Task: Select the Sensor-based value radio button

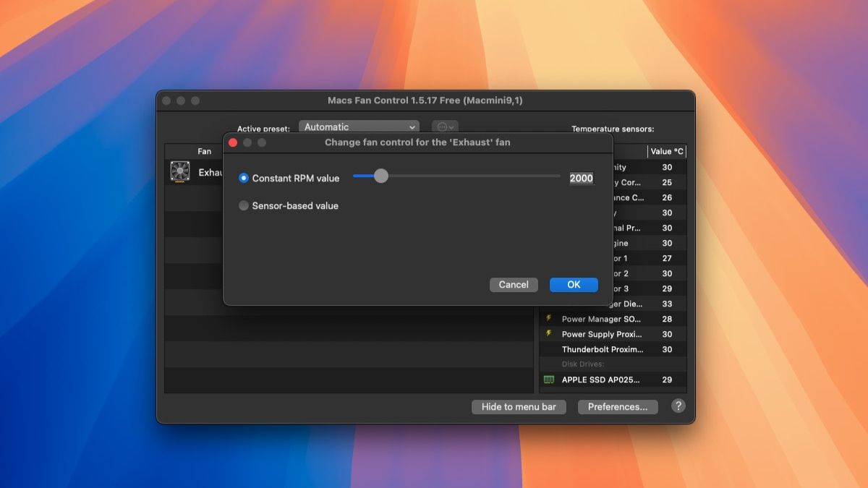Action: click(x=244, y=205)
